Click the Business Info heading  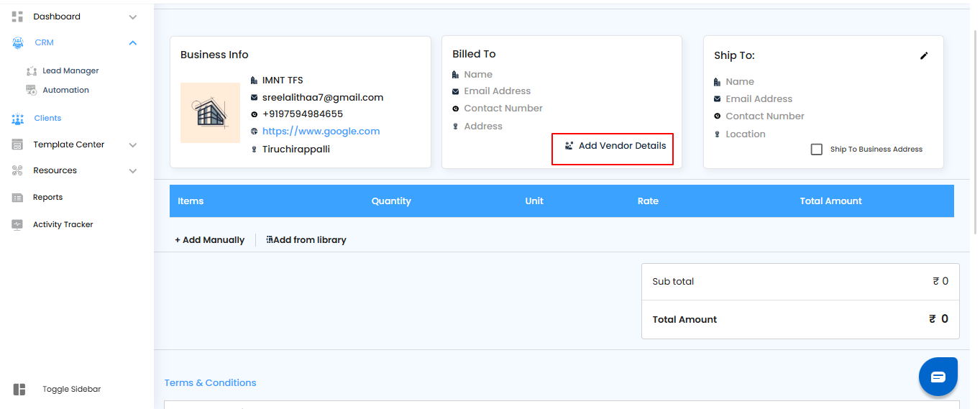point(214,55)
